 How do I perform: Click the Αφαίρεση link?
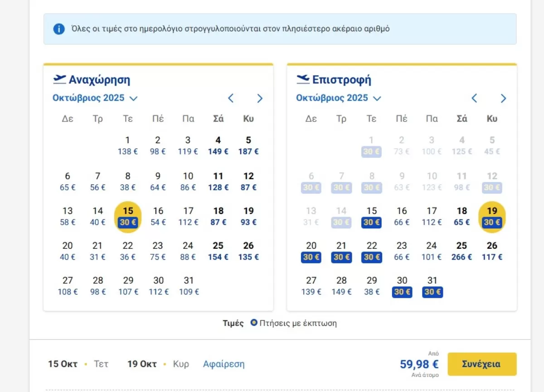click(223, 364)
